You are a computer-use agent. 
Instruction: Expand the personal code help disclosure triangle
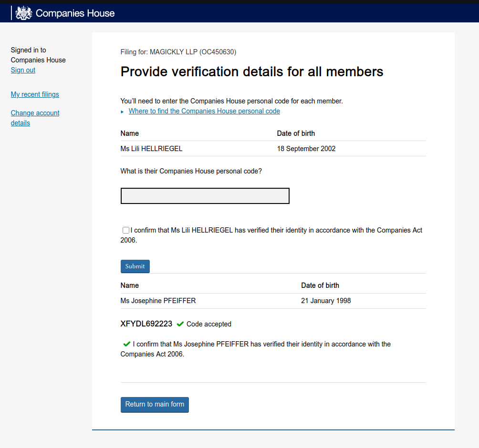pyautogui.click(x=123, y=112)
